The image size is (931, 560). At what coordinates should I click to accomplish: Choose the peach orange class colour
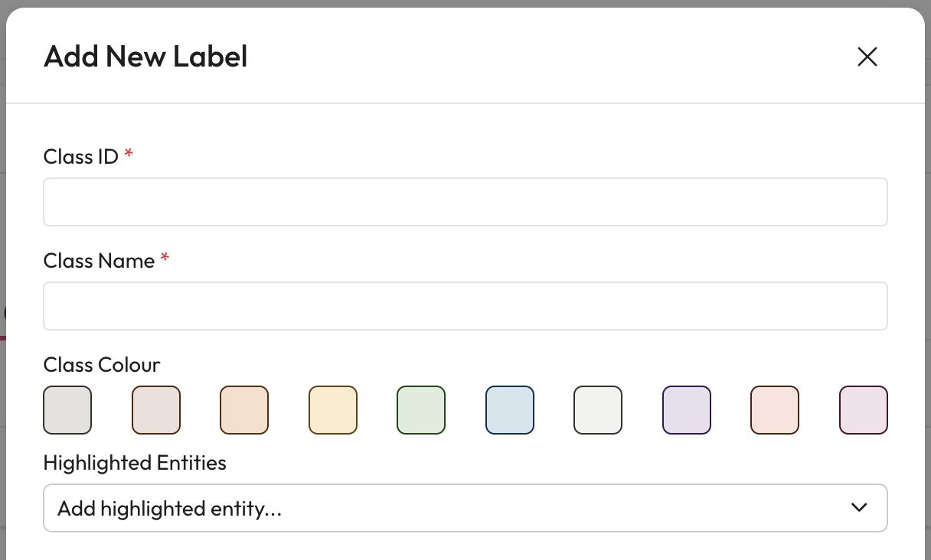244,410
